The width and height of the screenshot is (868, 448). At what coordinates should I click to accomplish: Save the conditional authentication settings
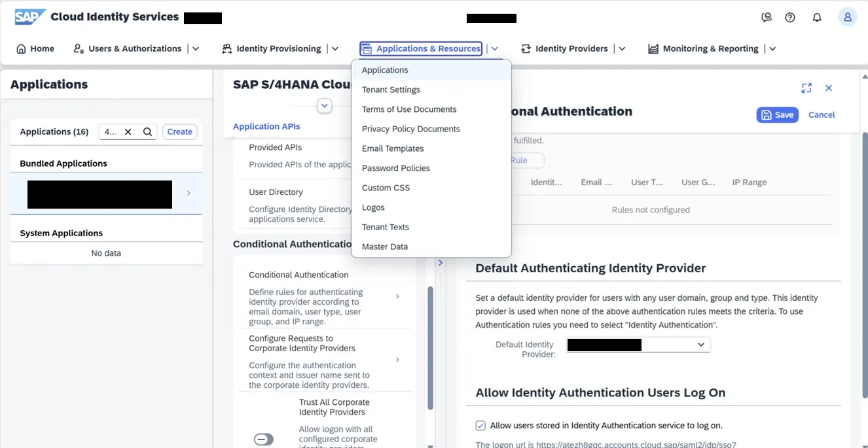tap(778, 114)
